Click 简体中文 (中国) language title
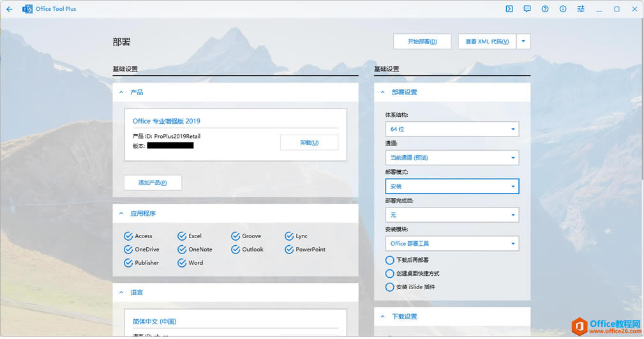Viewport: 644px width, 339px height. point(154,321)
